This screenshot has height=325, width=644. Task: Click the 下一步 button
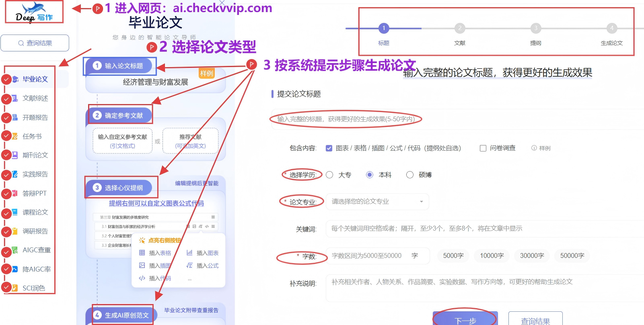tap(465, 320)
